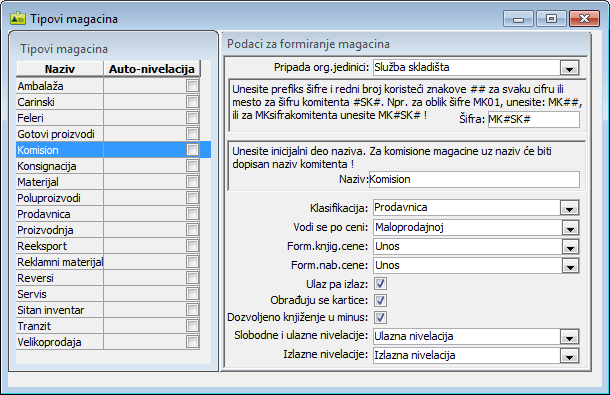Check Auto-nivelacija box for Komision row

(x=192, y=150)
